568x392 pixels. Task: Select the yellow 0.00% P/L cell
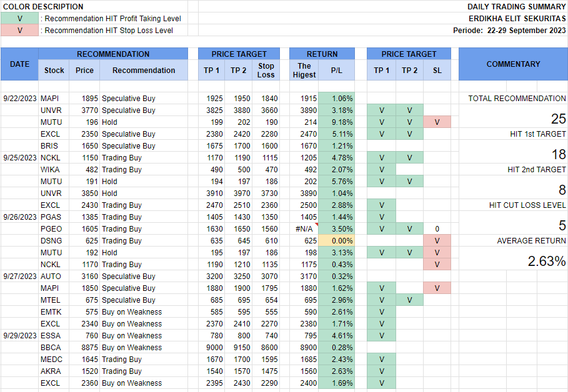(336, 241)
